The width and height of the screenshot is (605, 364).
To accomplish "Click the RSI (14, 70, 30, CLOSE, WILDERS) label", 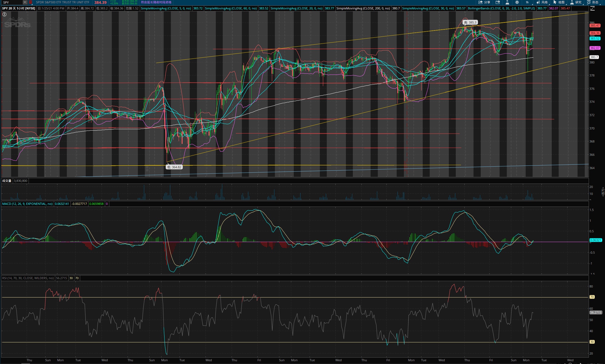I will [28, 278].
